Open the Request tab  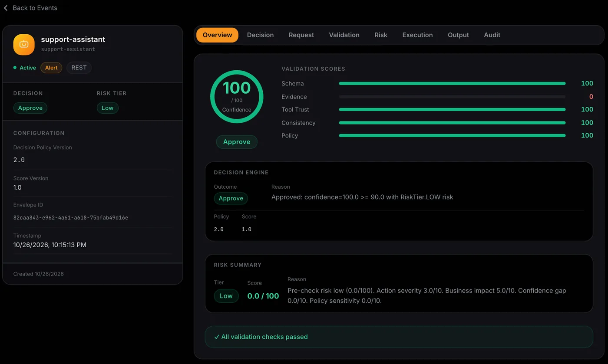301,35
